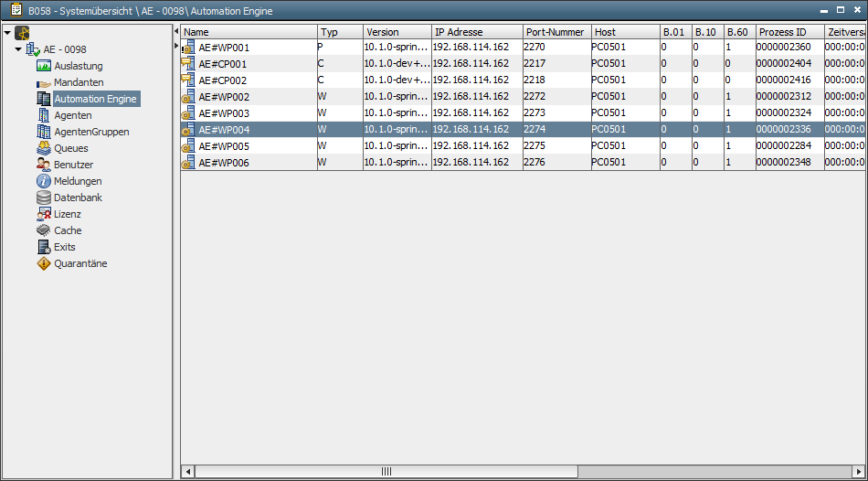Click the B.01 column header
This screenshot has height=481, width=868.
point(676,32)
